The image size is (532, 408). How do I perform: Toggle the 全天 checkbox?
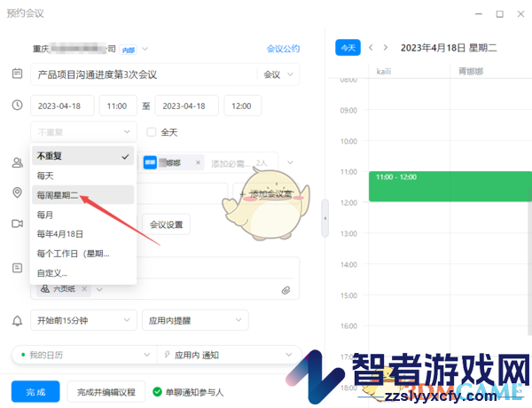[152, 132]
